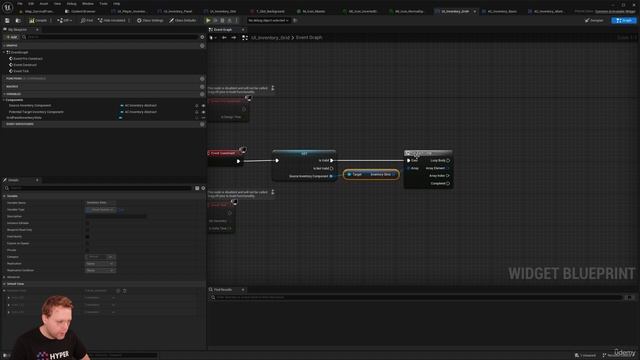The width and height of the screenshot is (640, 360).
Task: Compile the blueprint
Action: 38,20
